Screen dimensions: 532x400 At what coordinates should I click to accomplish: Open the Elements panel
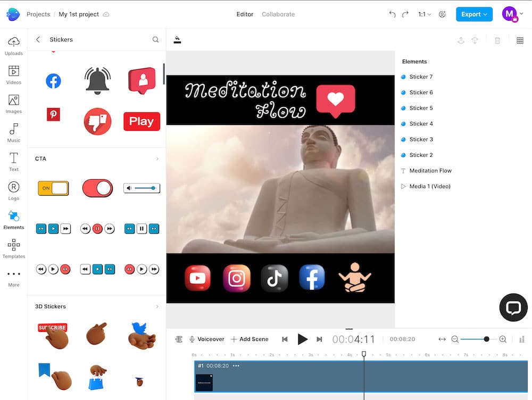coord(14,220)
